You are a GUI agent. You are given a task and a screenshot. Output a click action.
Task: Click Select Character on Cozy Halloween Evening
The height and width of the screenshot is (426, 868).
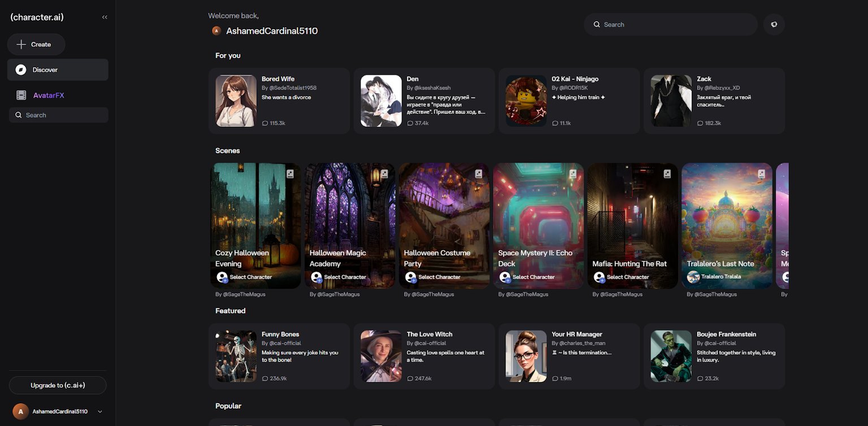pos(251,277)
